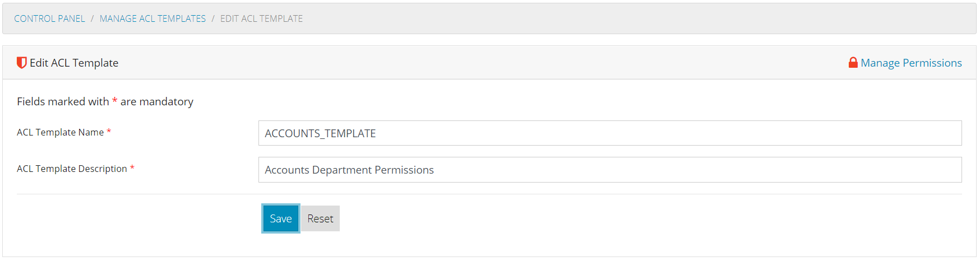Click the asterisk beside ACL Template Name
The height and width of the screenshot is (261, 980).
coord(109,132)
